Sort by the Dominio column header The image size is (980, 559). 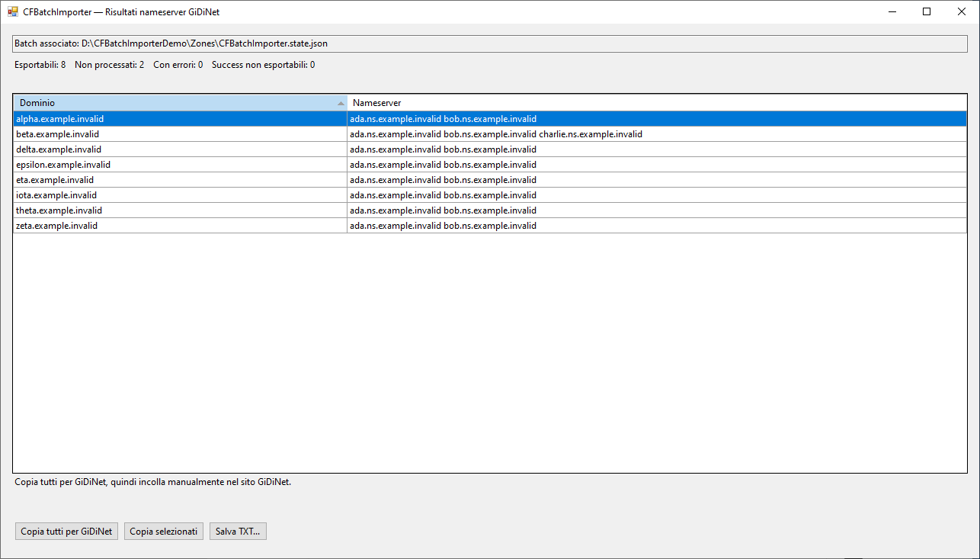click(181, 103)
